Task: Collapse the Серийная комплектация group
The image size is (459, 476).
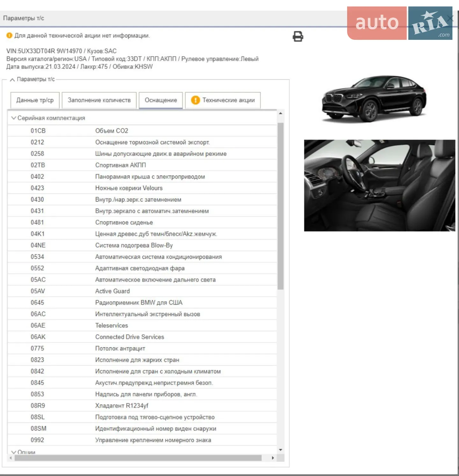Action: pyautogui.click(x=14, y=118)
